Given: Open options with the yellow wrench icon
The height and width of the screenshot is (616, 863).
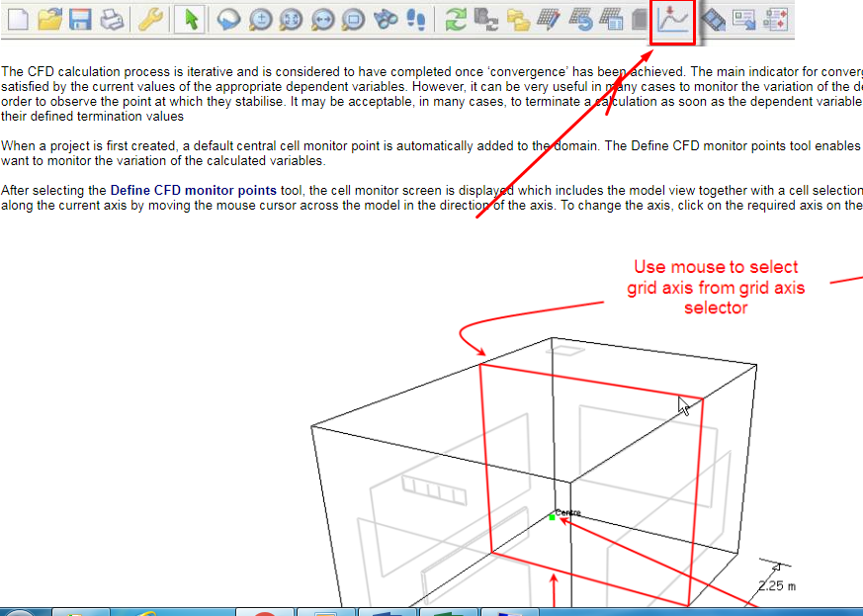Looking at the screenshot, I should point(150,20).
